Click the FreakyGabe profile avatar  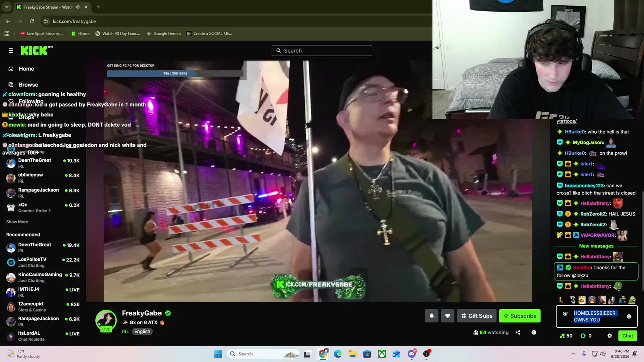[x=106, y=321]
